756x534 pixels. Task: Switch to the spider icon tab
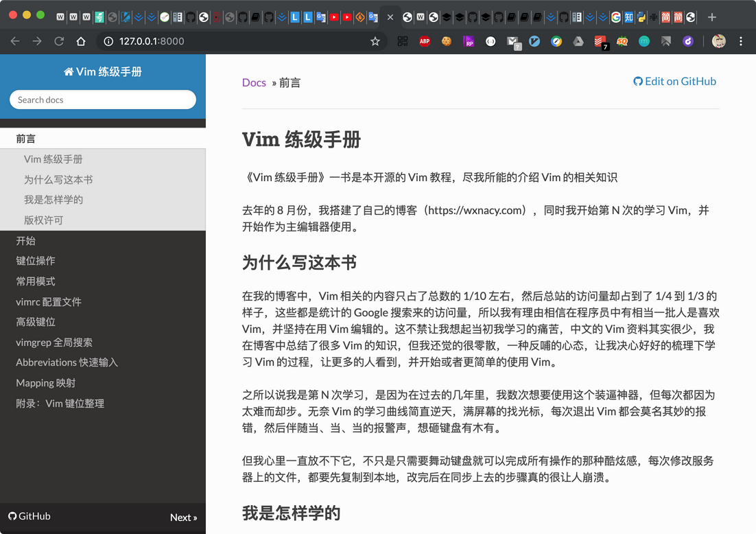pyautogui.click(x=653, y=17)
